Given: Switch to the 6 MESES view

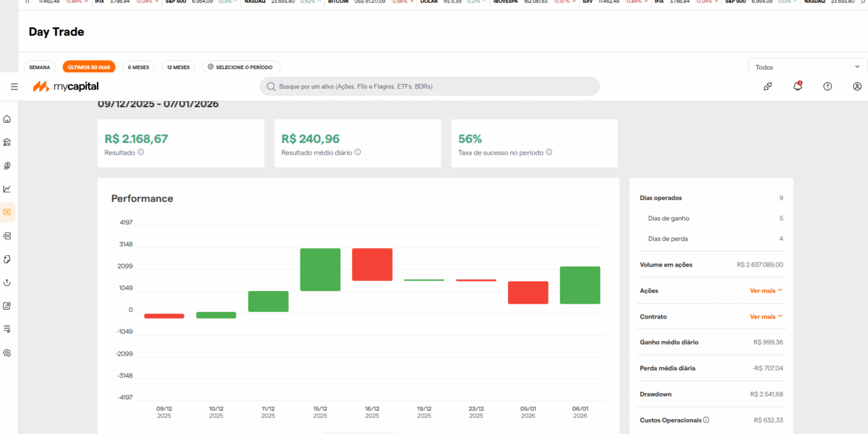Looking at the screenshot, I should click(x=138, y=66).
